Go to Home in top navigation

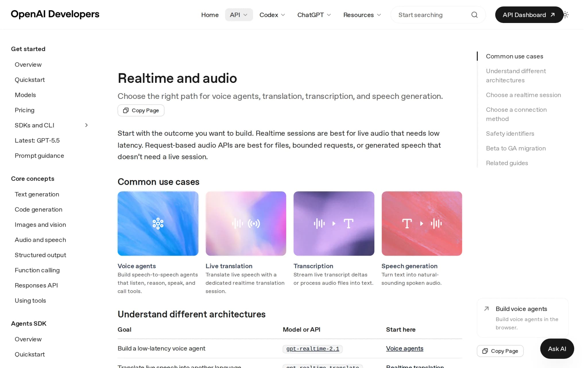tap(210, 15)
